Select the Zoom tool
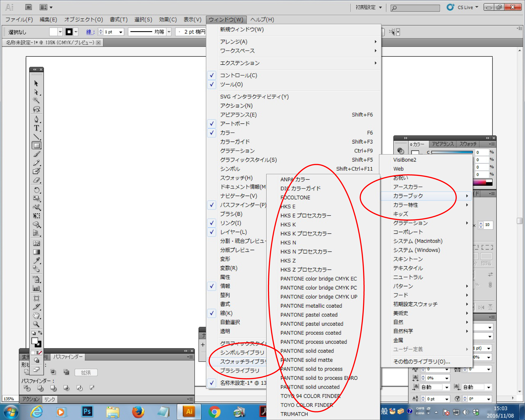Viewport: 525px width, 420px height. coord(36,324)
